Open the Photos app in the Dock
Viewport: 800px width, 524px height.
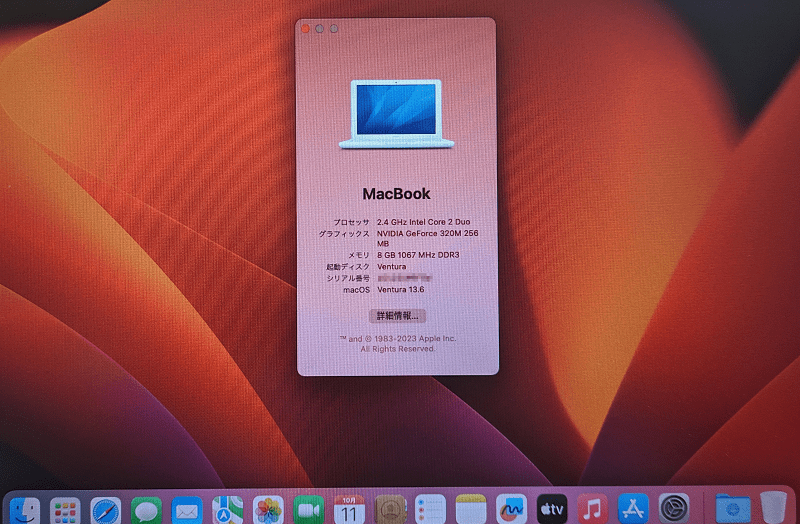268,510
